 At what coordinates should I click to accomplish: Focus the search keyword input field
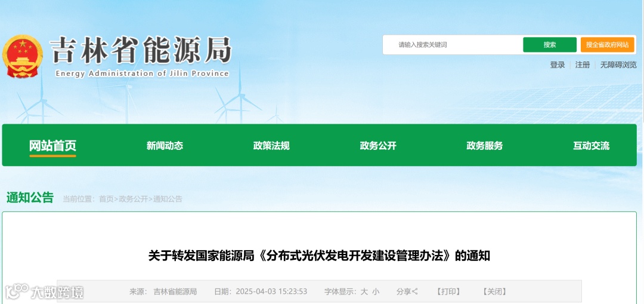[x=452, y=45]
